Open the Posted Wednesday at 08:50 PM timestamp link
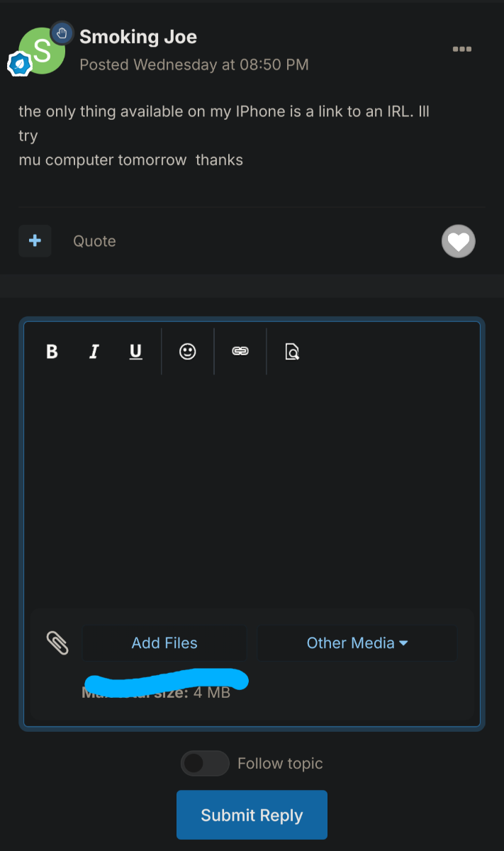504x851 pixels. click(194, 65)
